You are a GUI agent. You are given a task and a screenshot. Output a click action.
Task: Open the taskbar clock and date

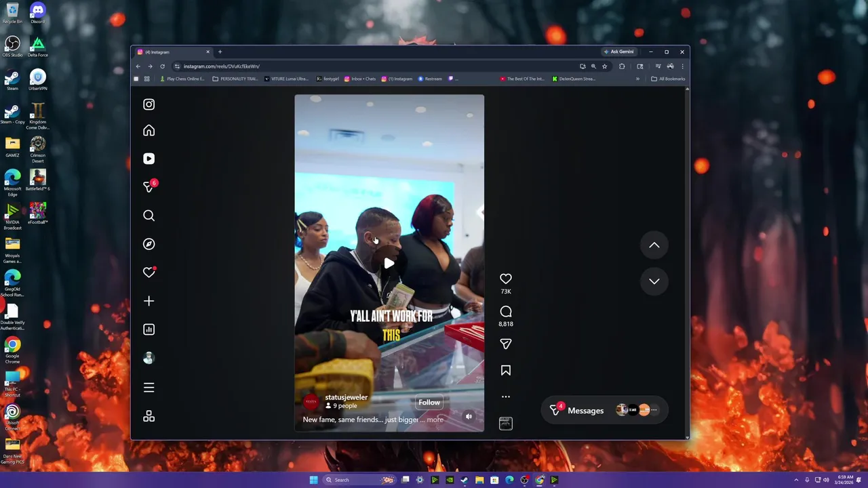pyautogui.click(x=844, y=480)
